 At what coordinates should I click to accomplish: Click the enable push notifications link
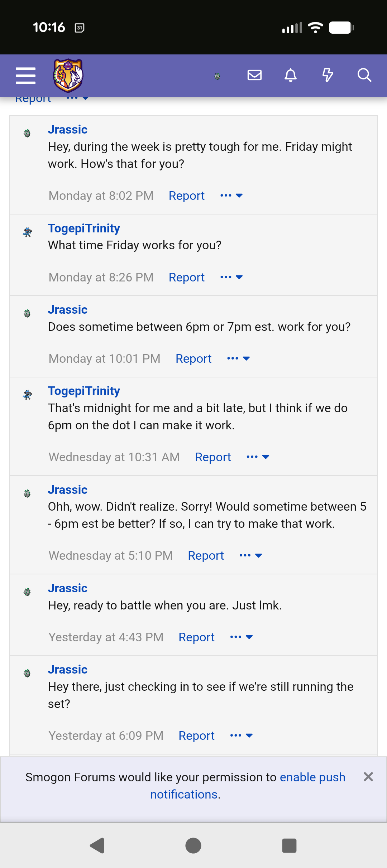pos(312,777)
